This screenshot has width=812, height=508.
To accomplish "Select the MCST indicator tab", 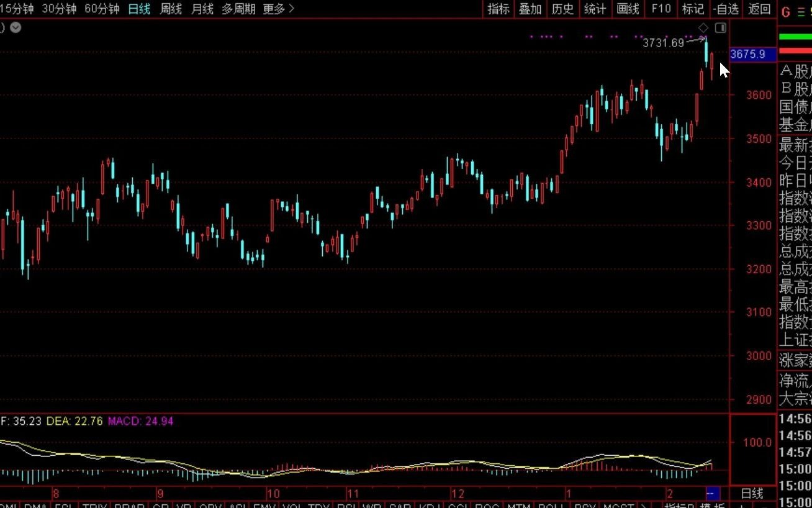I will click(618, 506).
